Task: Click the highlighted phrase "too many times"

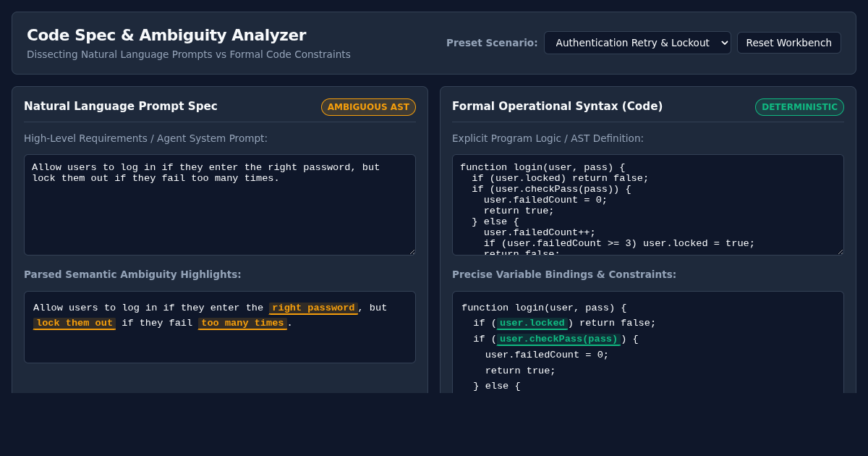Action: (242, 324)
